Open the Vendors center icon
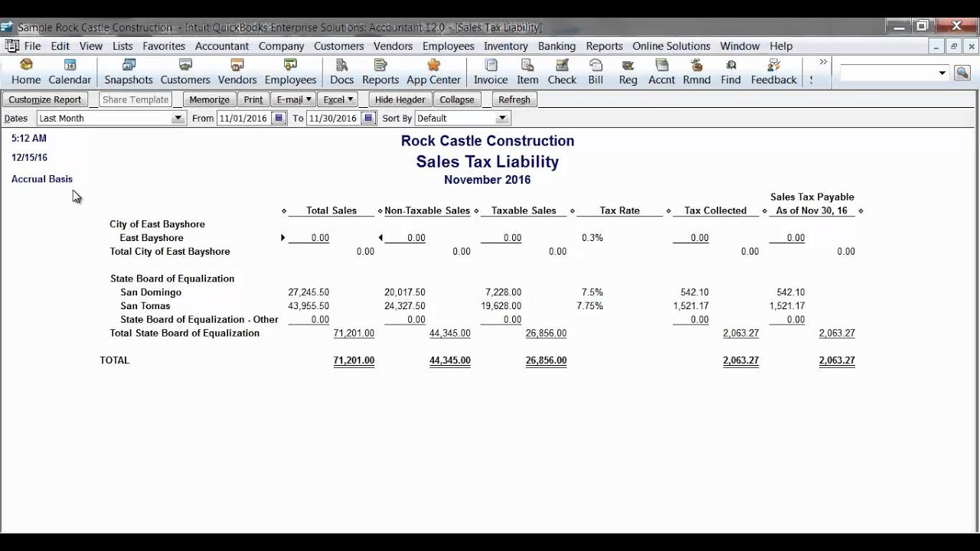This screenshot has width=980, height=551. (237, 72)
